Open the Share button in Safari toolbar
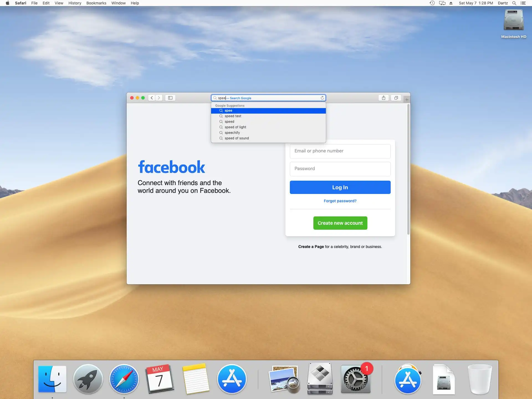The image size is (532, 399). point(383,98)
